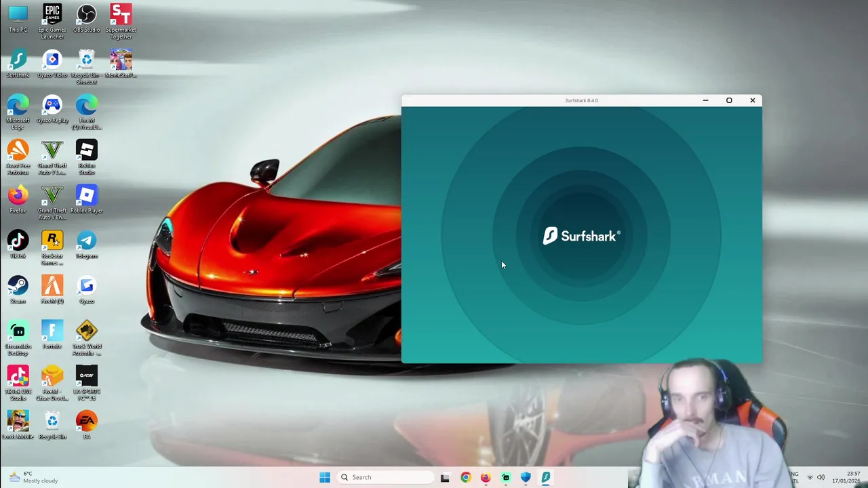Open the volume tray icon
The width and height of the screenshot is (868, 488).
click(821, 478)
